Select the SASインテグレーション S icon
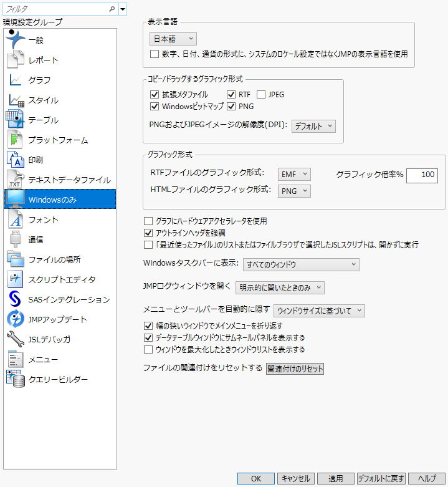The image size is (448, 487). pyautogui.click(x=14, y=299)
